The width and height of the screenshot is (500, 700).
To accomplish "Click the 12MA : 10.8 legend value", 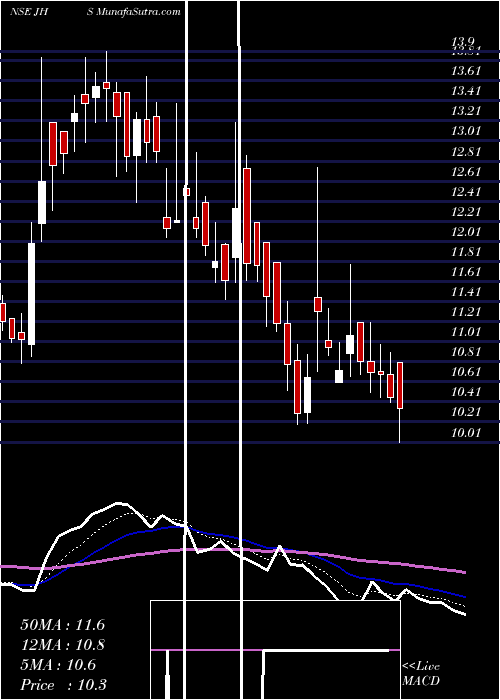I will (x=62, y=645).
